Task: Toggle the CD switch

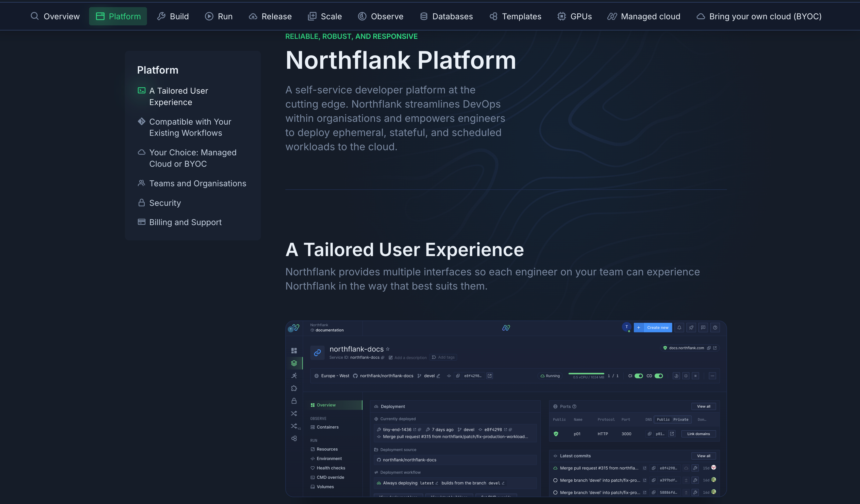Action: (x=659, y=376)
